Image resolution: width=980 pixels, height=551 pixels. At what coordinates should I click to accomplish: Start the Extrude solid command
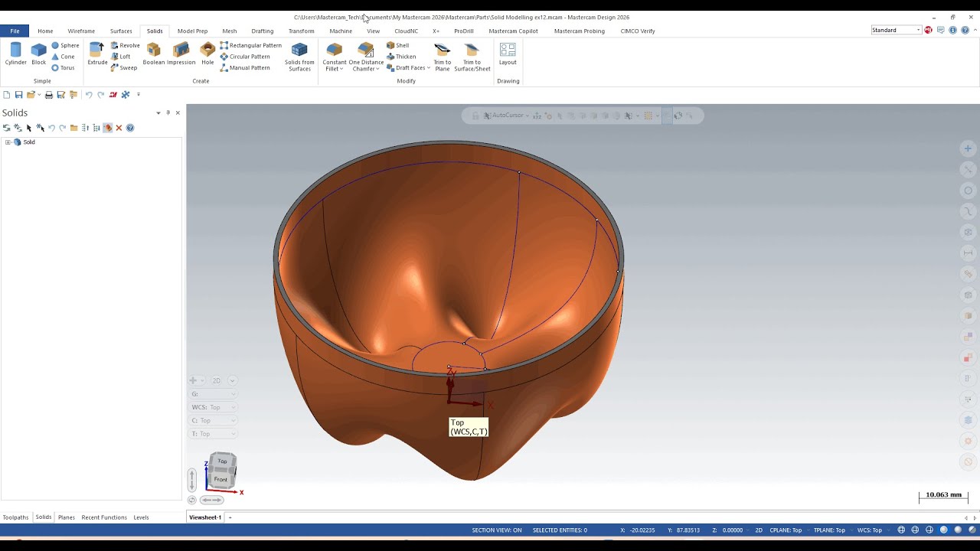[97, 54]
